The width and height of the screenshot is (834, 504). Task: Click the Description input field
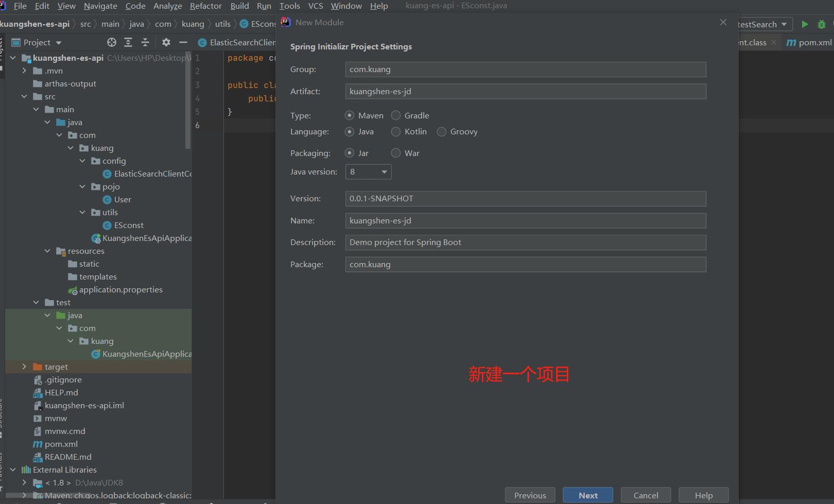[x=526, y=242]
